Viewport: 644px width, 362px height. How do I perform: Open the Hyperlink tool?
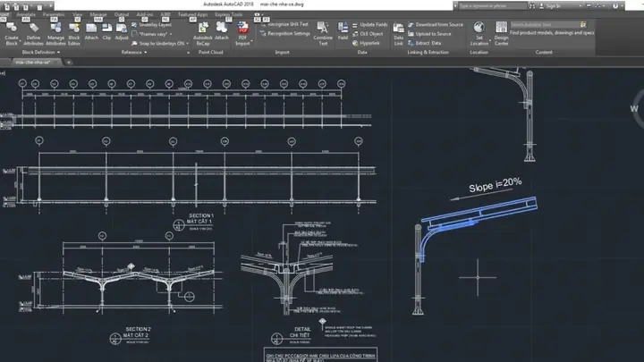point(367,43)
